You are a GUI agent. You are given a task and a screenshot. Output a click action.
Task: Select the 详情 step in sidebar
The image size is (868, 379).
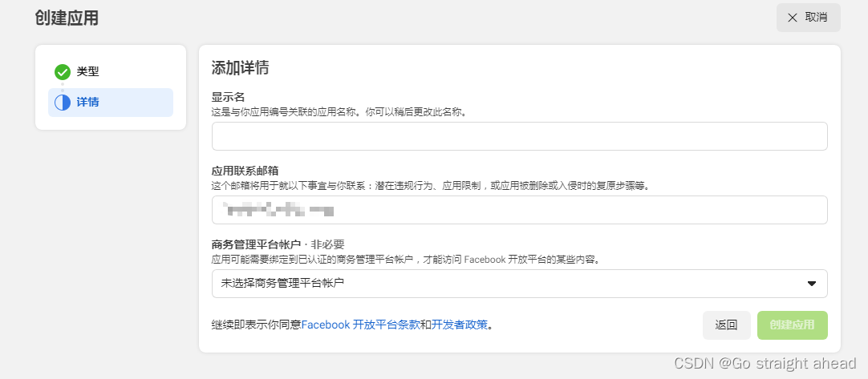tap(111, 103)
